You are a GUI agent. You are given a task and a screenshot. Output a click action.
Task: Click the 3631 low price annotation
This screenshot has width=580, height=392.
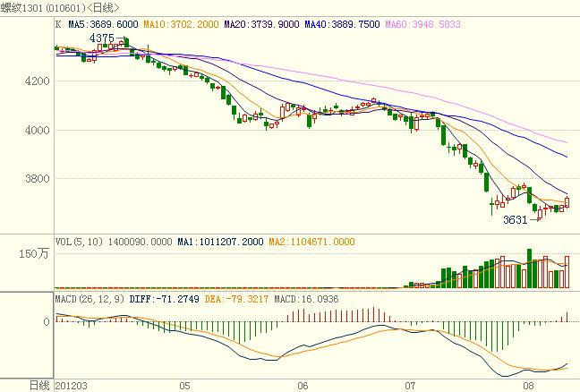[x=516, y=218]
